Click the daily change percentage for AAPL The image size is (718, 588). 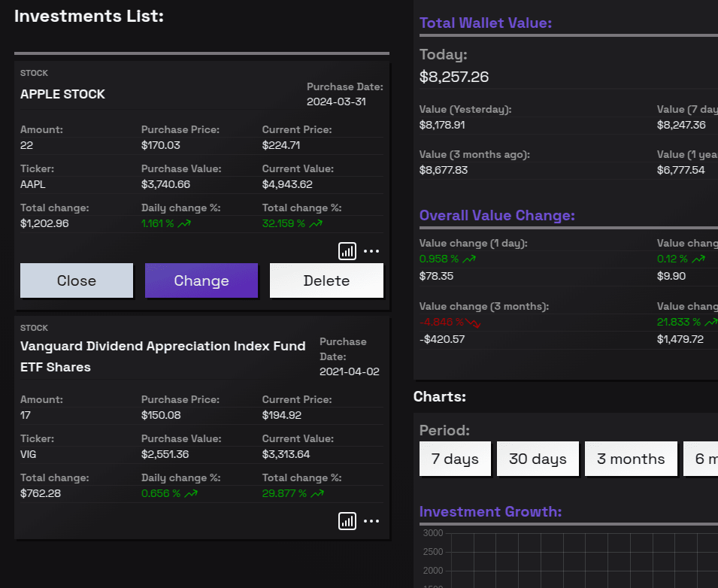(165, 223)
